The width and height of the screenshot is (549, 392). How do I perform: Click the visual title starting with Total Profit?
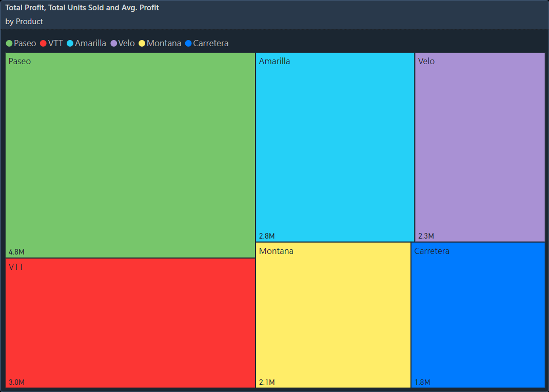82,8
